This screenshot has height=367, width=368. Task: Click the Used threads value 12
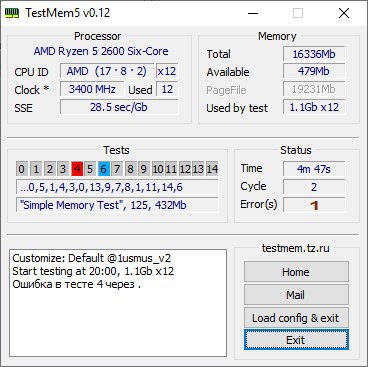tap(167, 89)
